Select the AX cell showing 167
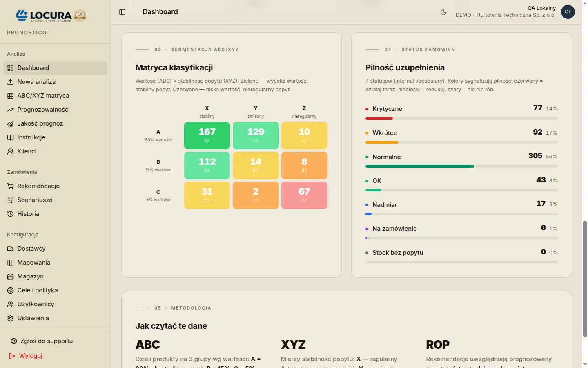Screen dimensions: 588x368 pos(207,135)
